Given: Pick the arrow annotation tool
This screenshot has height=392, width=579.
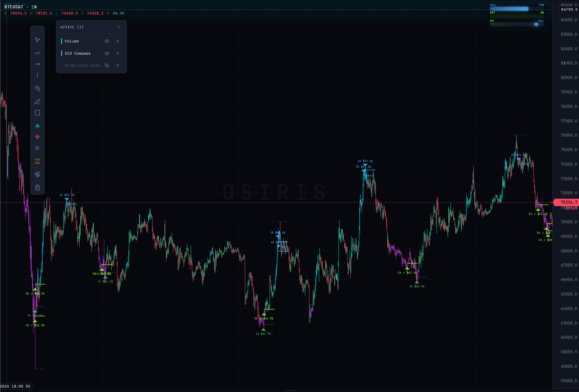Looking at the screenshot, I should click(37, 64).
